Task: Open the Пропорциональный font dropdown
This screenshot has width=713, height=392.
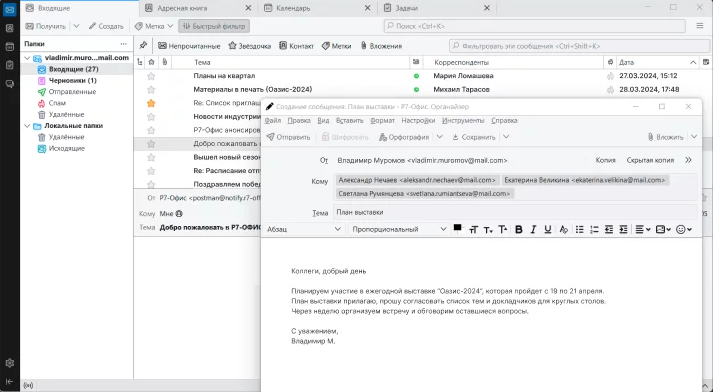Action: [x=399, y=229]
